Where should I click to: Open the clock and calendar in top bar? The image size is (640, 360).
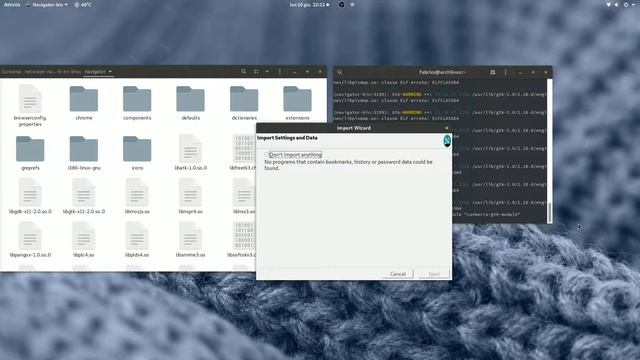point(309,5)
